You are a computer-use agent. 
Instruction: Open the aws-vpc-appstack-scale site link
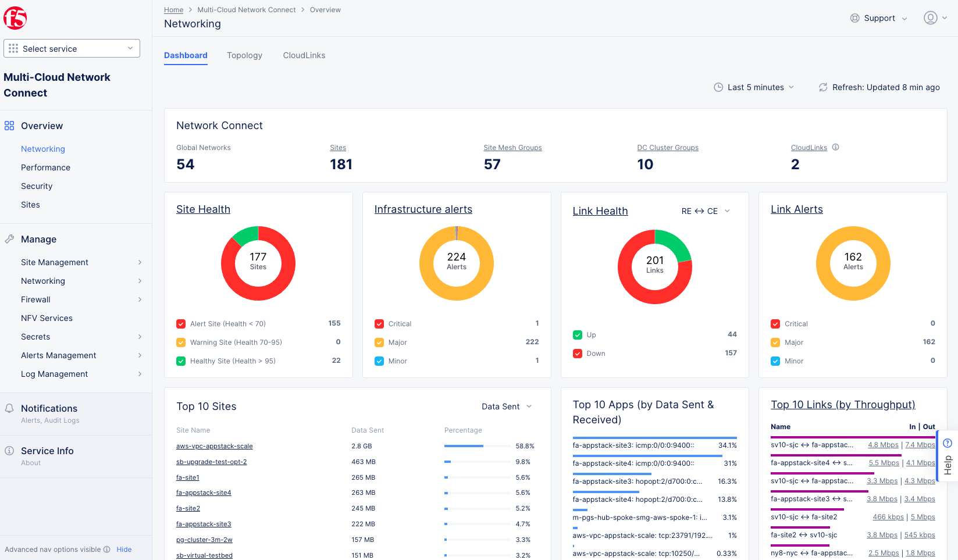[214, 446]
